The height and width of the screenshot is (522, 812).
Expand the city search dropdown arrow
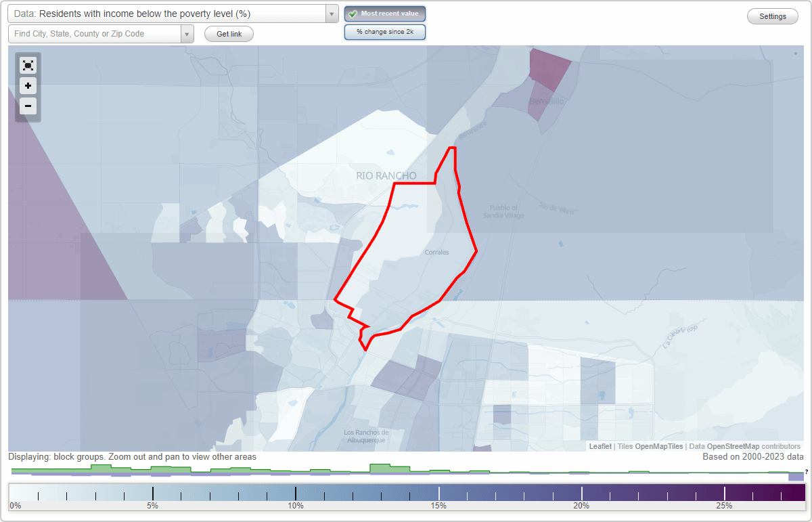click(187, 33)
